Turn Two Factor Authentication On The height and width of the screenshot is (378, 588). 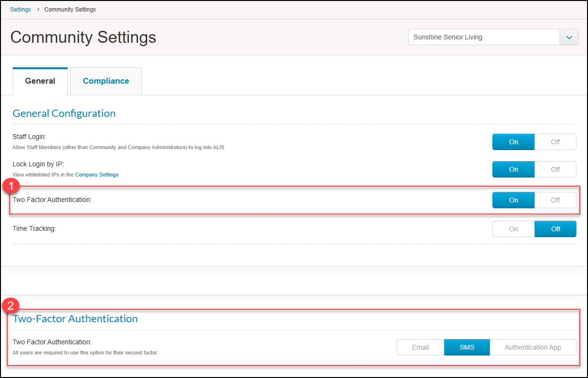513,200
